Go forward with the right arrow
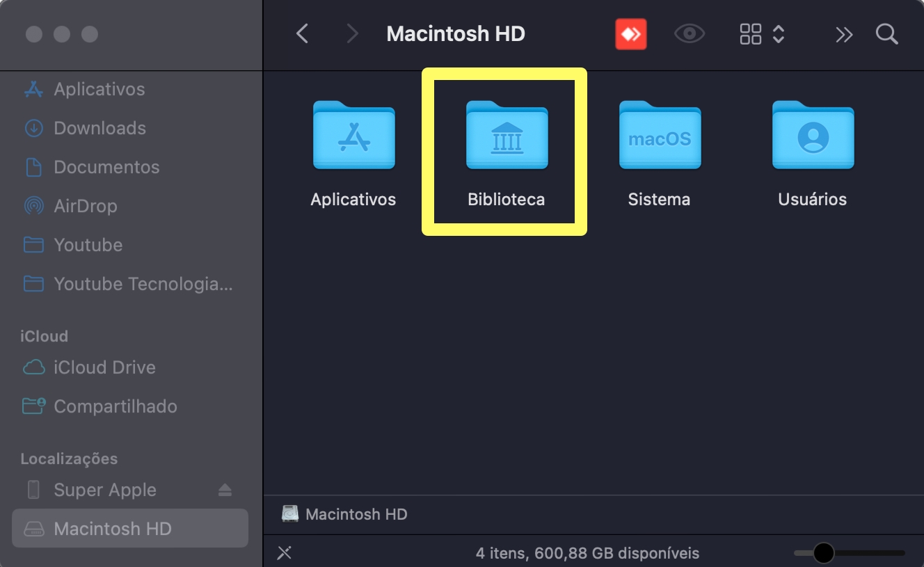 click(x=353, y=34)
